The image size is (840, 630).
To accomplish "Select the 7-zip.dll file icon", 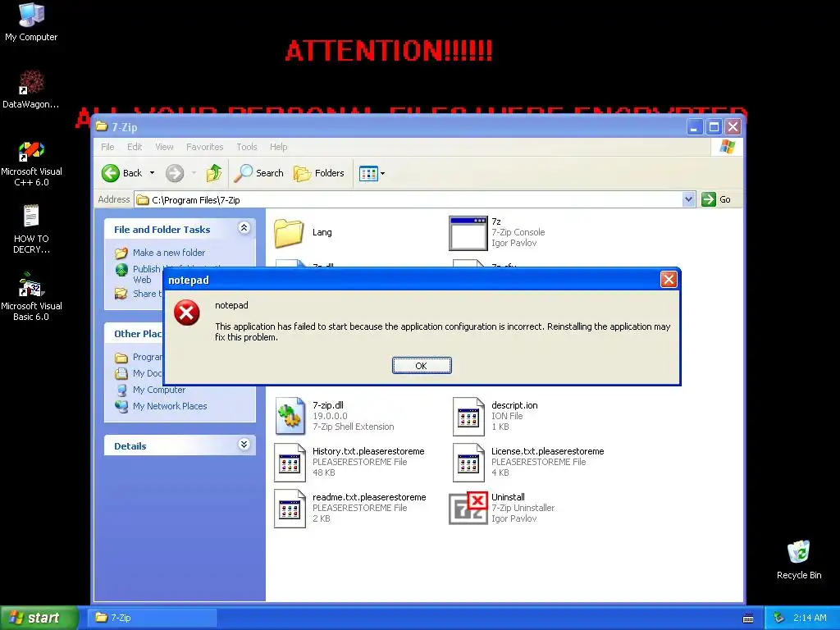I will click(290, 416).
